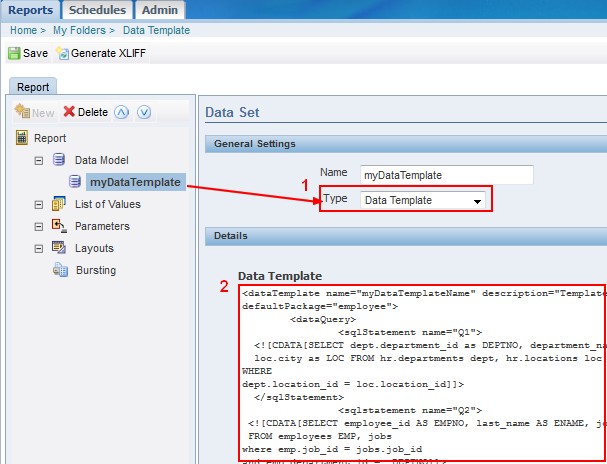Screen dimensions: 607x464
Task: Click the Data Model database icon
Action: [x=58, y=160]
